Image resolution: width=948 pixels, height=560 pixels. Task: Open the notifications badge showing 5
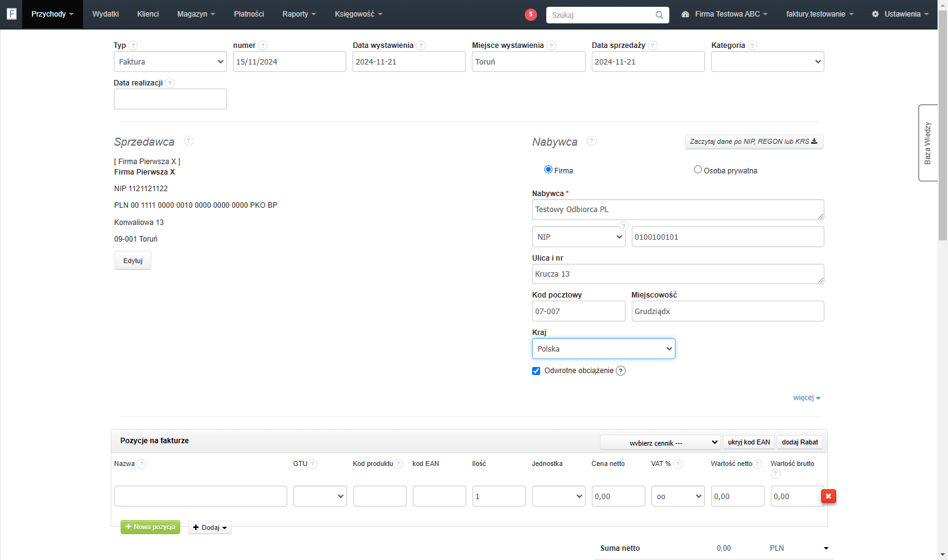[531, 15]
